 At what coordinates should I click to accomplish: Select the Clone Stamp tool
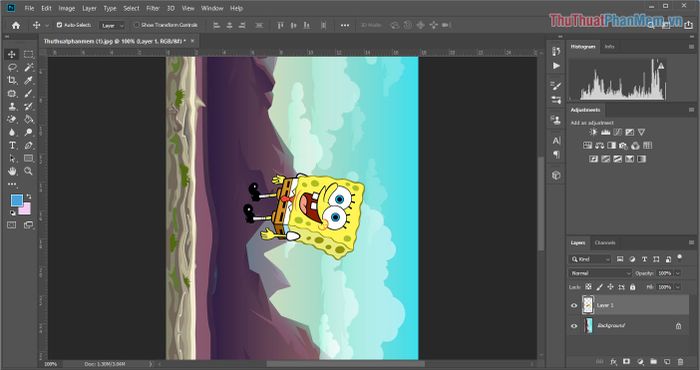click(12, 106)
